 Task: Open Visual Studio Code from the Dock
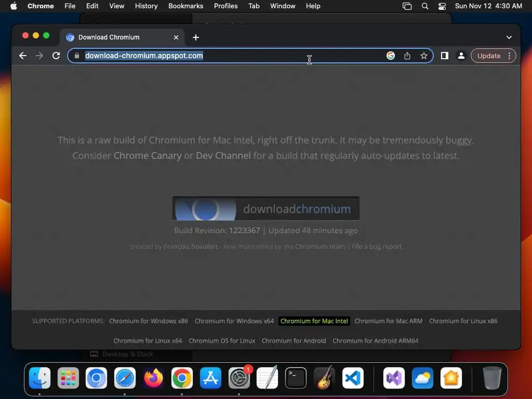click(353, 378)
